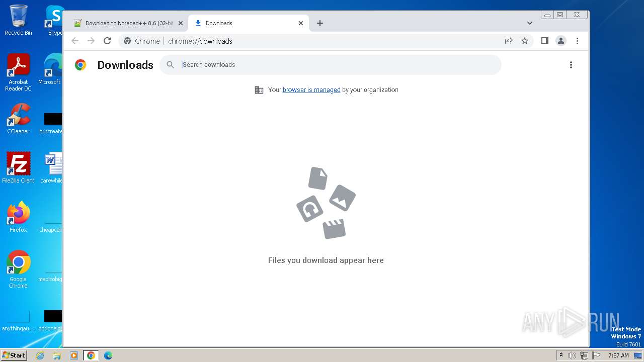Open Google Chrome desktop shortcut
This screenshot has width=644, height=362.
click(x=18, y=269)
